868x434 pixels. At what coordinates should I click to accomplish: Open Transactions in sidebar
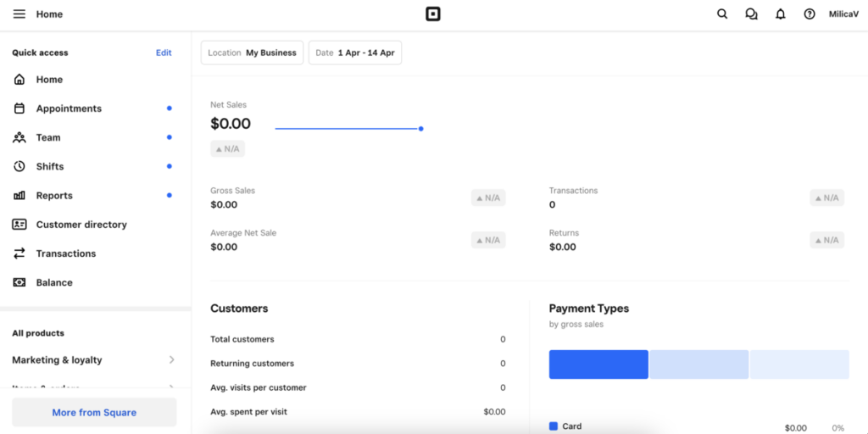pos(66,253)
